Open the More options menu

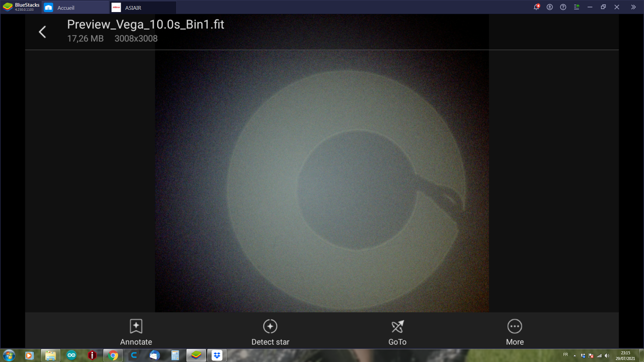pyautogui.click(x=514, y=331)
